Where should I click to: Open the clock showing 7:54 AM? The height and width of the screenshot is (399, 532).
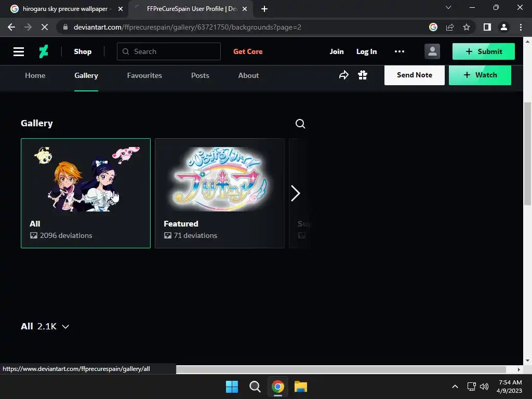point(509,387)
